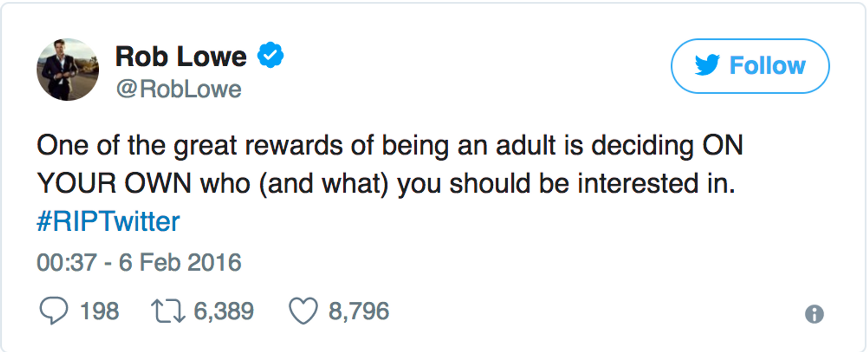Open the #RIPTwitter hashtag
This screenshot has width=868, height=352.
tap(108, 221)
